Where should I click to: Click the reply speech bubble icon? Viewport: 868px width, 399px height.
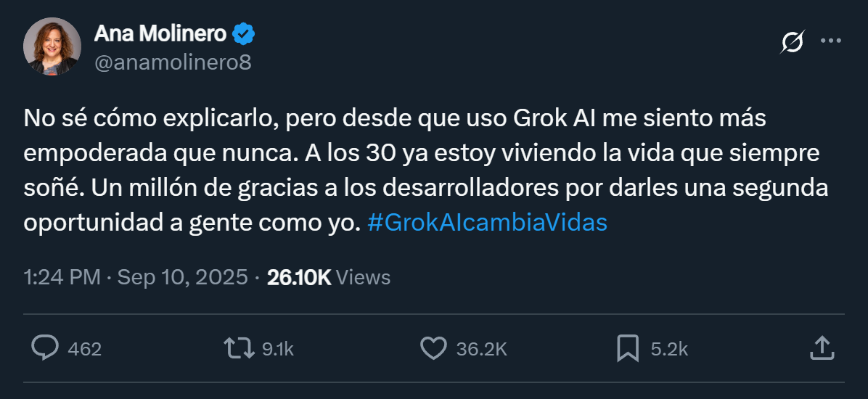click(45, 348)
